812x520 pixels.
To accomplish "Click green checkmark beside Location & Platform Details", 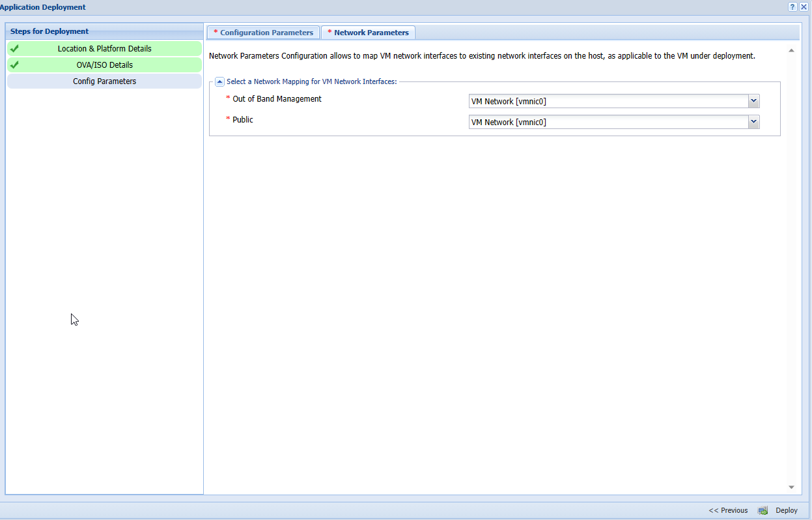I will click(x=14, y=48).
